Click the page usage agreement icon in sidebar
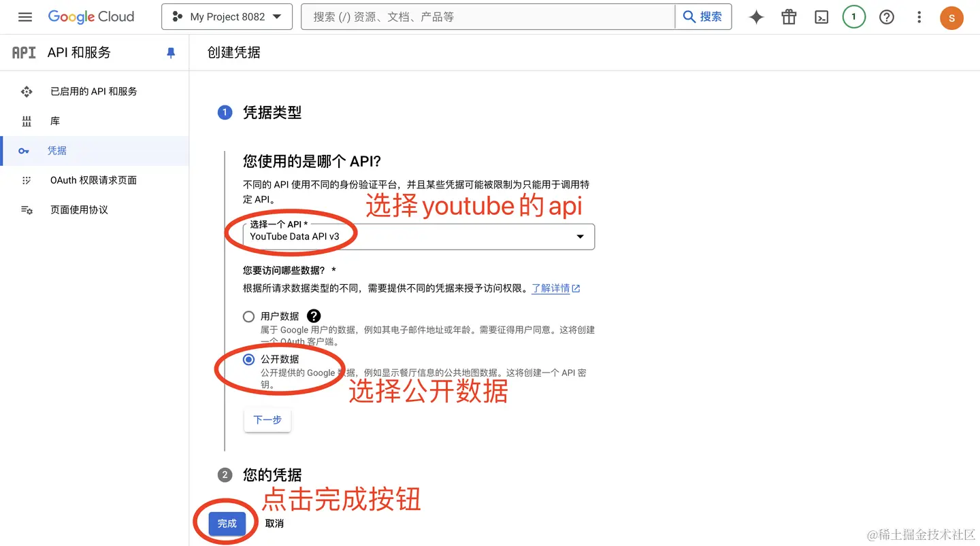Screen dimensions: 980x546 27,210
